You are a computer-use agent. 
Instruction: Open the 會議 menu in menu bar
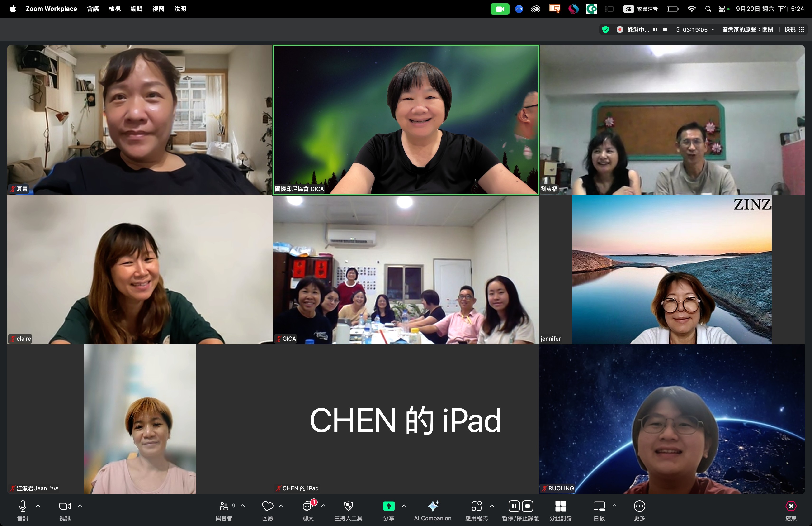point(93,9)
